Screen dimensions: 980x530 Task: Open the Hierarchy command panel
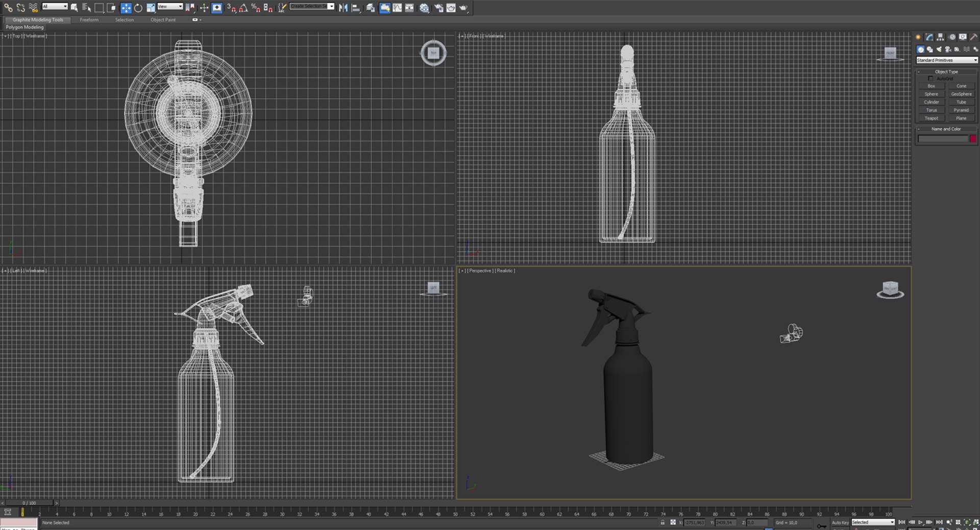[x=940, y=37]
